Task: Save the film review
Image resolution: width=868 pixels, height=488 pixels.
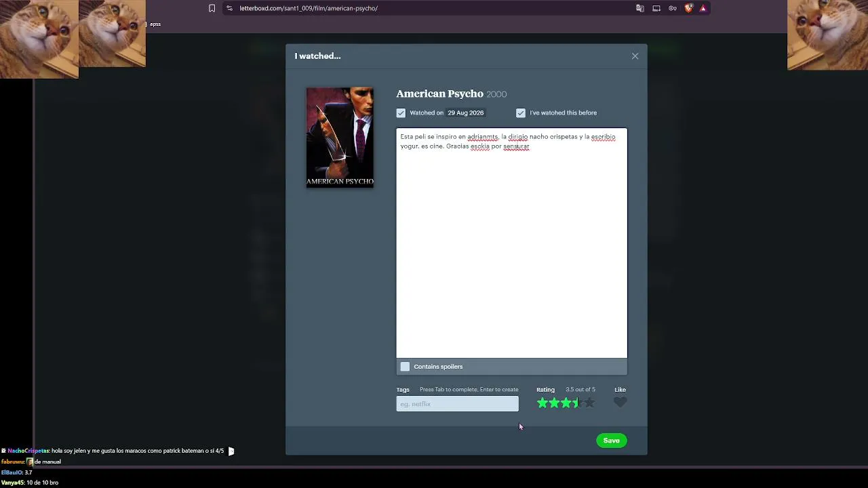Action: [611, 441]
